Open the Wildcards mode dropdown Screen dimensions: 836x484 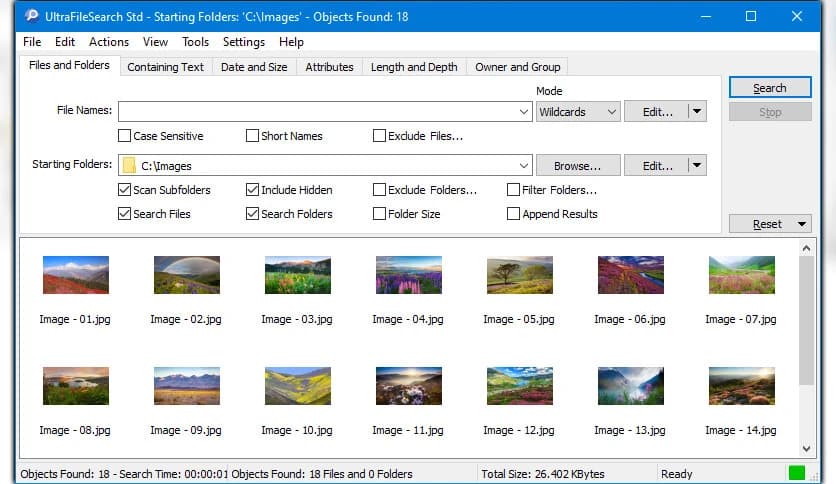tap(578, 112)
